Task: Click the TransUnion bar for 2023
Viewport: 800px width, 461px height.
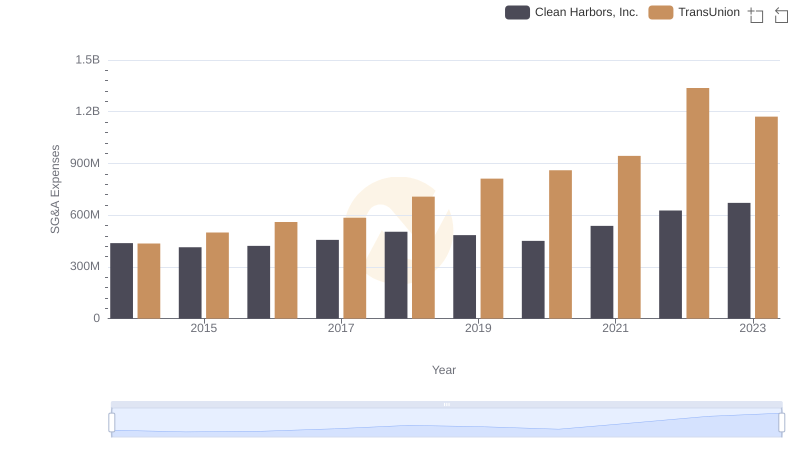Action: (x=766, y=217)
